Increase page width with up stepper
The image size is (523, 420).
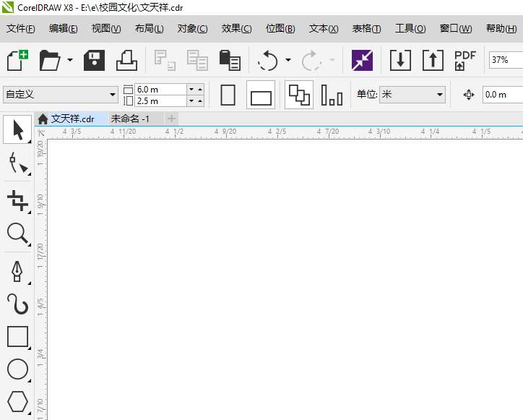(x=200, y=89)
